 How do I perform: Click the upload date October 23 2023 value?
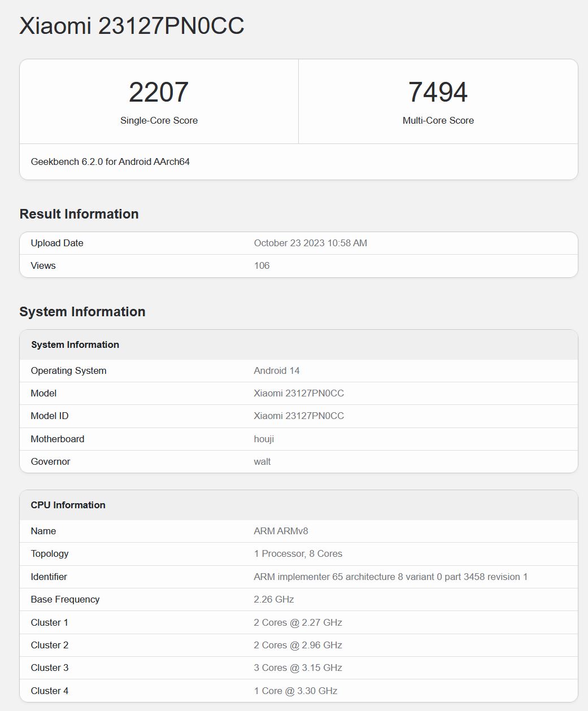310,243
